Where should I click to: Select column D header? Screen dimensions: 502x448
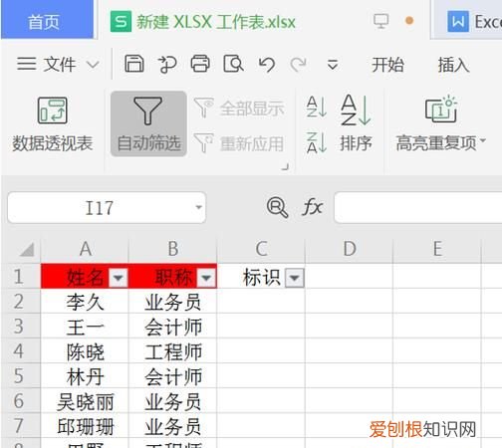pos(349,249)
